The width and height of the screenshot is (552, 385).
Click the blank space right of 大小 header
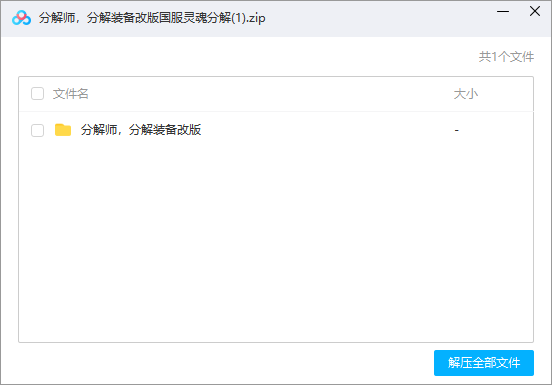pos(506,94)
